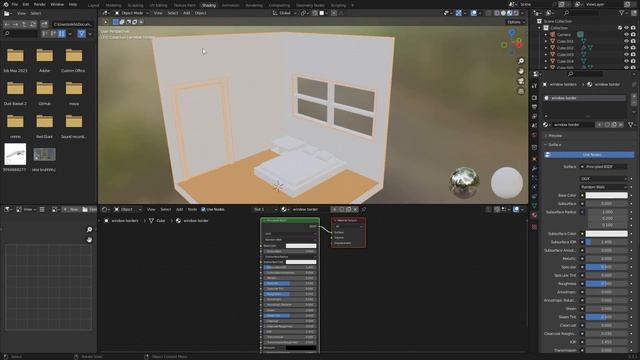Screen dimensions: 640x360
Task: Click the viewport zoom magnifier icon
Action: pyautogui.click(x=521, y=61)
